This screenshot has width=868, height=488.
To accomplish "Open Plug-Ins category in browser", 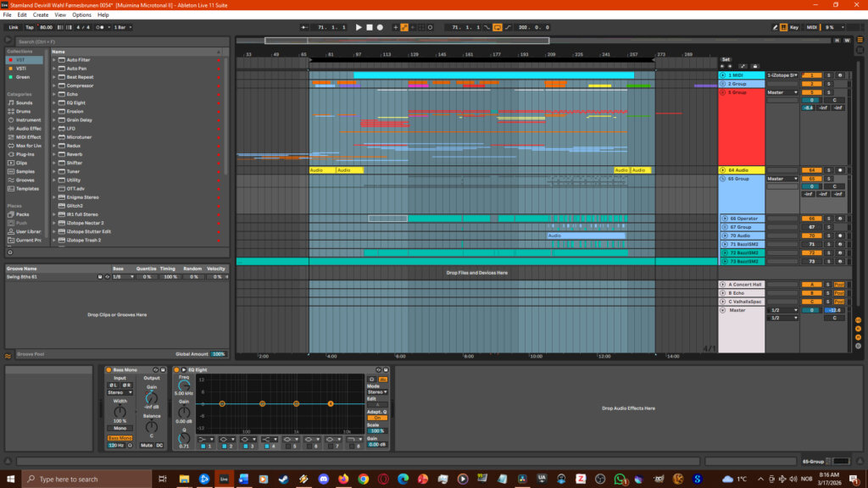I will tap(25, 154).
